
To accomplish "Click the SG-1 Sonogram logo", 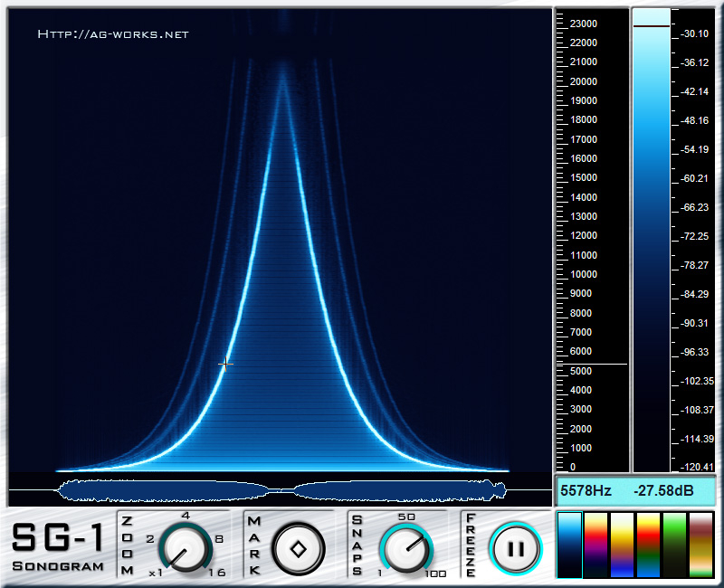I will click(x=57, y=547).
